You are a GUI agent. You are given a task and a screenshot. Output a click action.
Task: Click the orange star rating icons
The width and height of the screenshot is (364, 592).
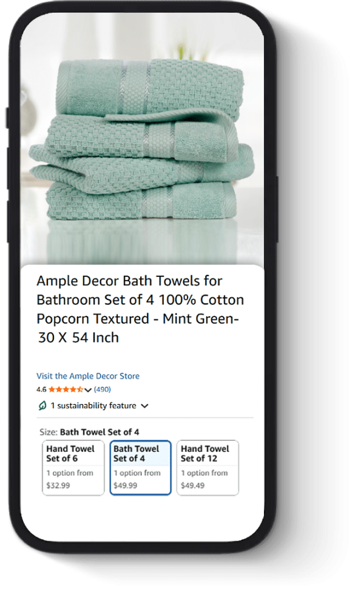pyautogui.click(x=66, y=389)
